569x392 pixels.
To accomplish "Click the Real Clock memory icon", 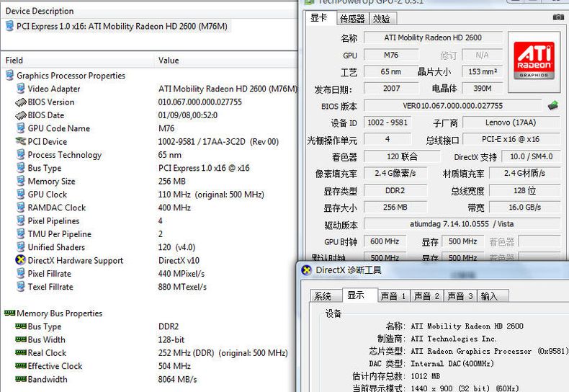I will [21, 352].
